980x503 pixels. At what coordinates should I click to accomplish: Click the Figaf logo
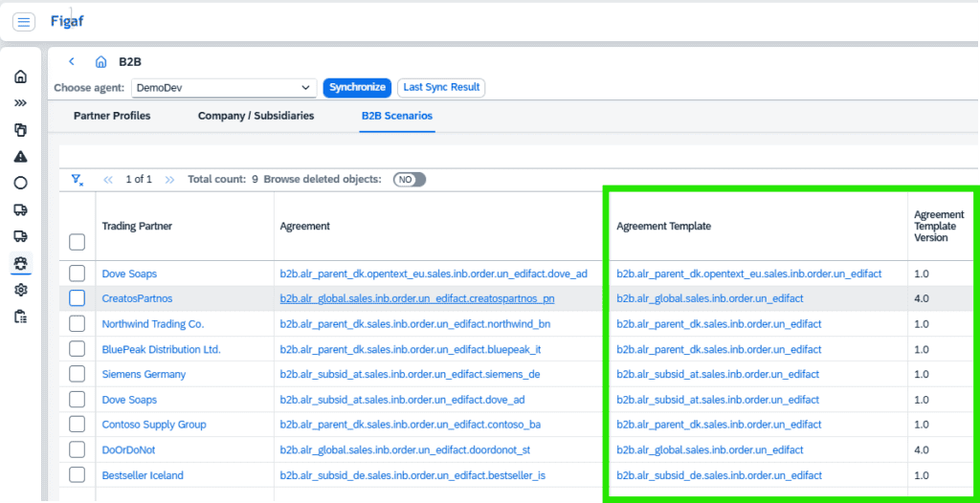pos(67,21)
